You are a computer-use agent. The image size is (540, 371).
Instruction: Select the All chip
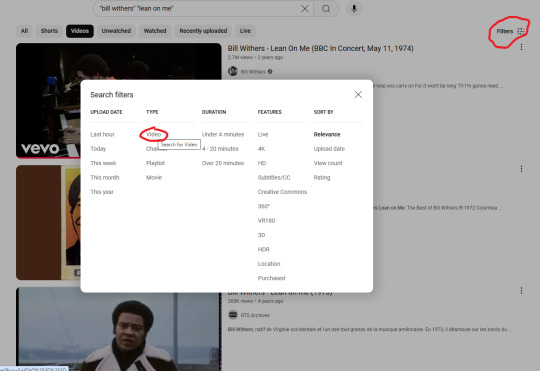(x=24, y=31)
